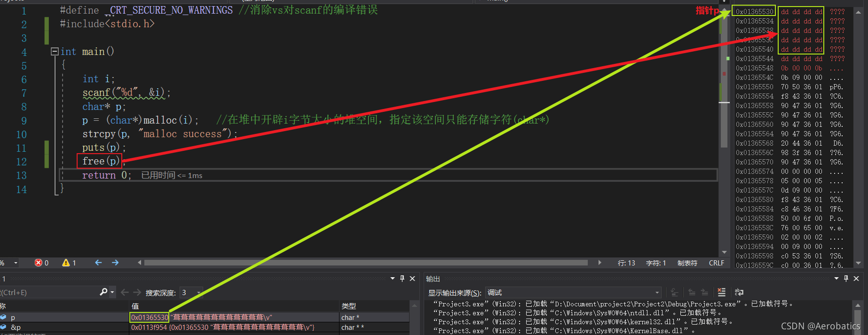The image size is (868, 335).
Task: Click the 输出 panel title
Action: pyautogui.click(x=433, y=279)
